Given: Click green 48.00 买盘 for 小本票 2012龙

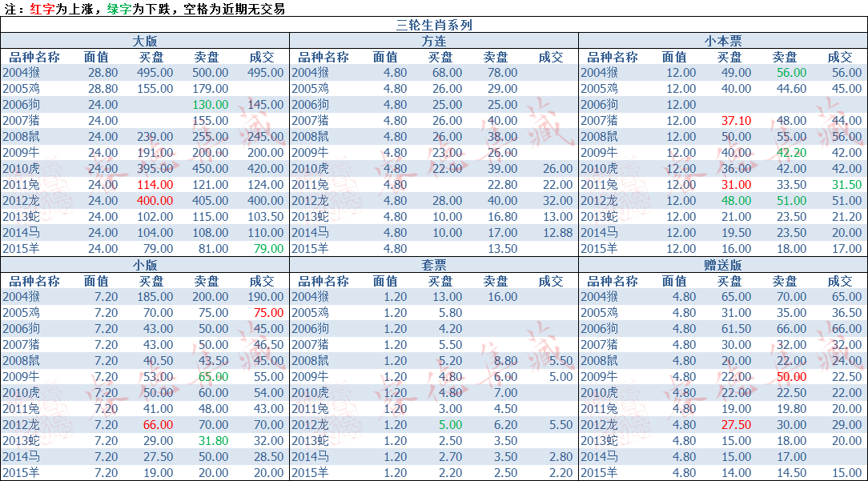Looking at the screenshot, I should click(736, 201).
